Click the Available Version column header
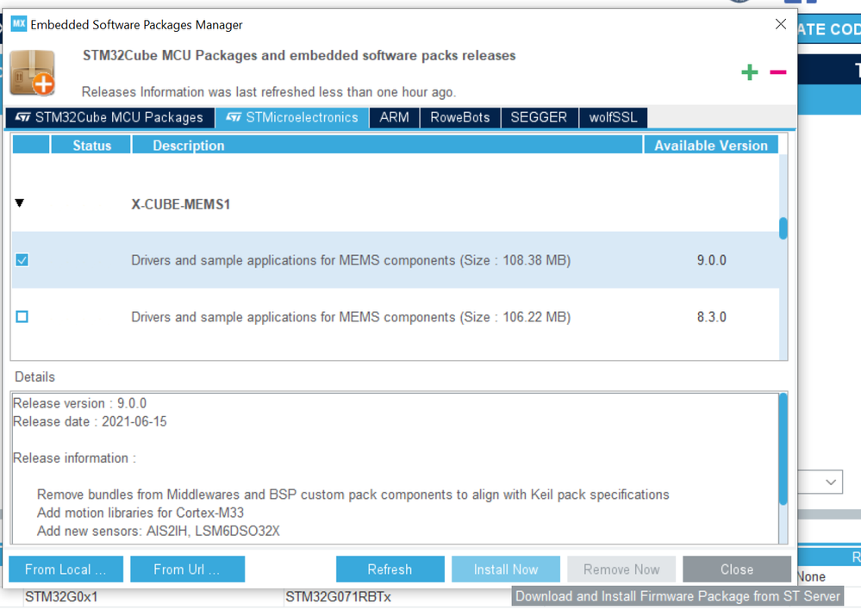 [711, 146]
